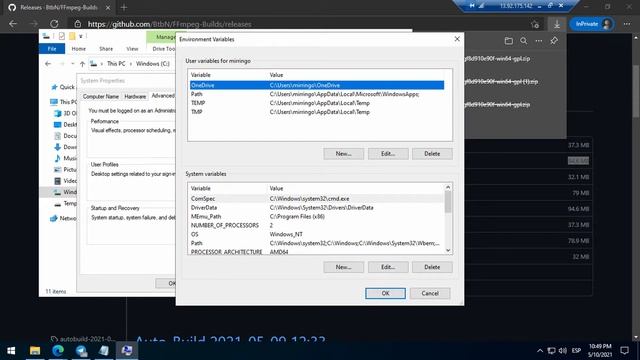Click system variables scrollbar down arrow

click(x=448, y=250)
